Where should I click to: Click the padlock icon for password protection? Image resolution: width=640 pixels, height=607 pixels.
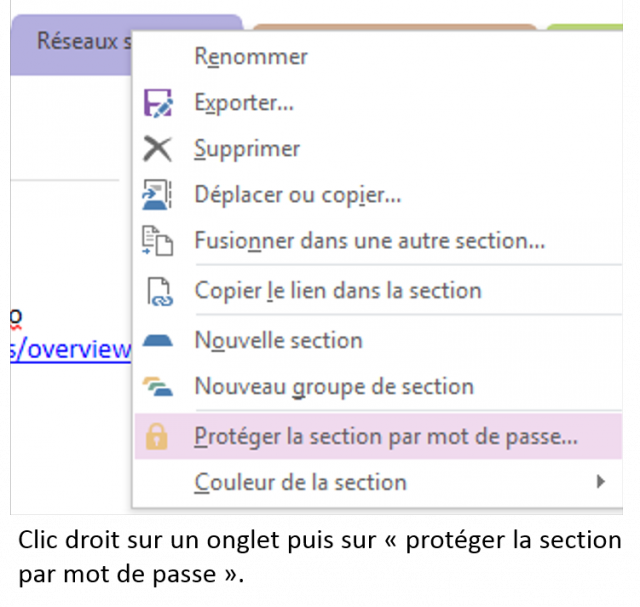157,437
